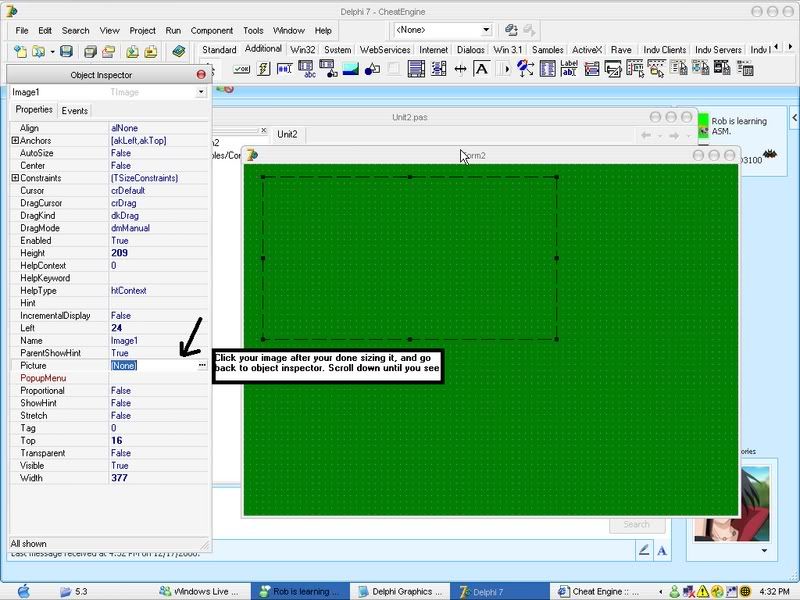Choose the StaticText component icon in the palette
The image size is (800, 600).
pyautogui.click(x=482, y=69)
